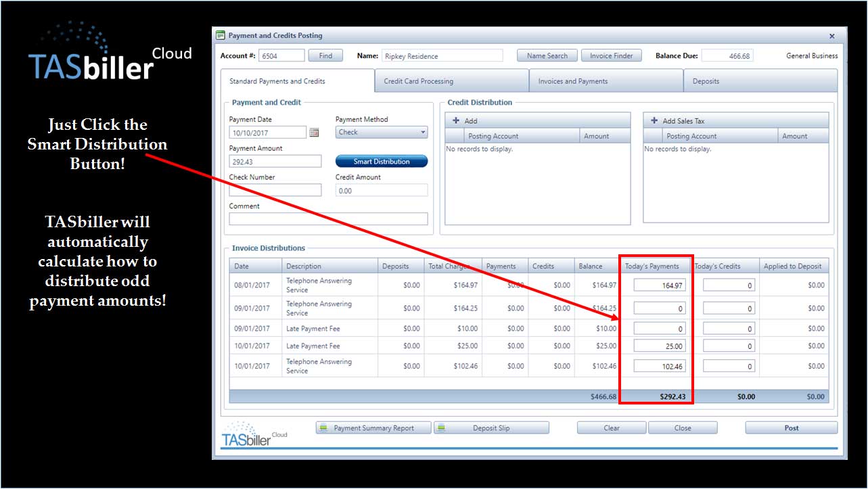Open the Payment Method dropdown
The image size is (868, 489).
click(x=382, y=133)
